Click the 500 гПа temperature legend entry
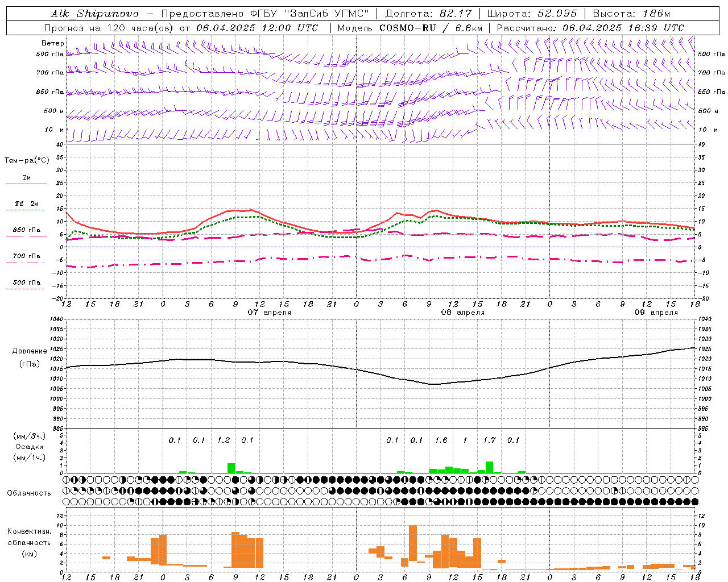The image size is (728, 582). click(27, 282)
